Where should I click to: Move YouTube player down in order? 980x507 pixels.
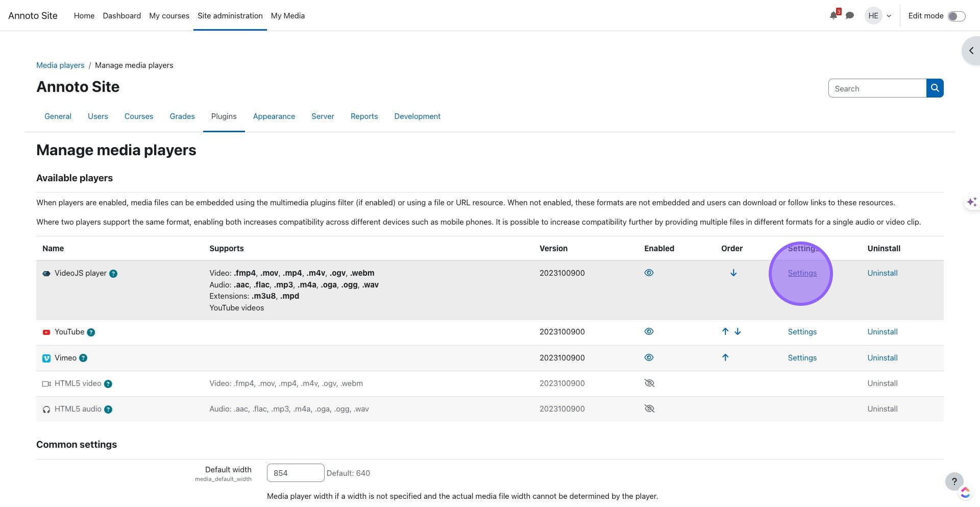[x=738, y=332]
